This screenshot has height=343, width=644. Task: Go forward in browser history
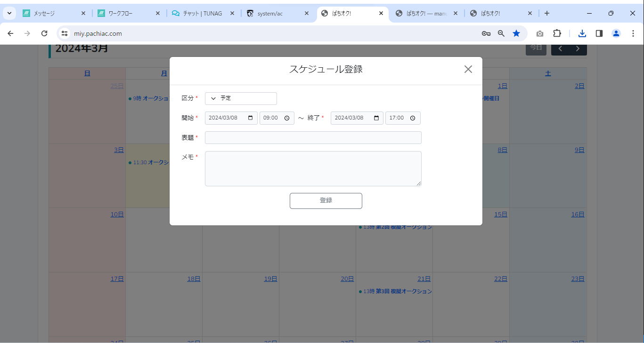point(27,33)
